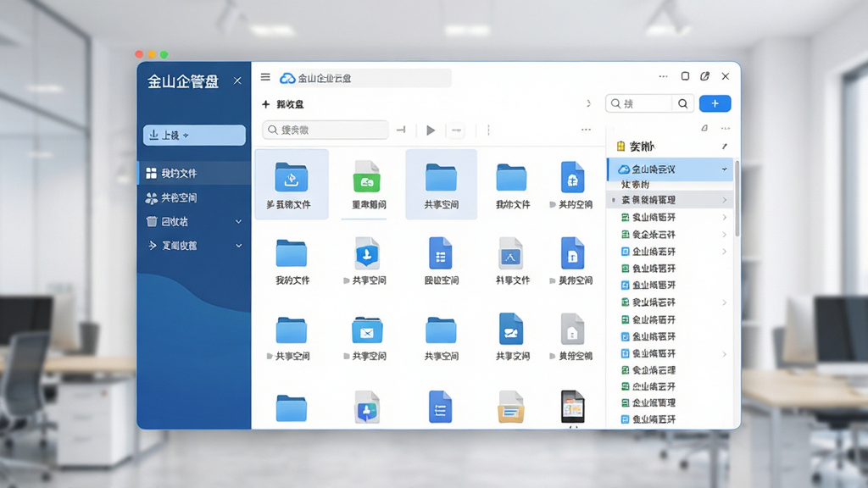Expand the right chevron in 我收盘 row
Screen dimensions: 868x488
point(588,103)
